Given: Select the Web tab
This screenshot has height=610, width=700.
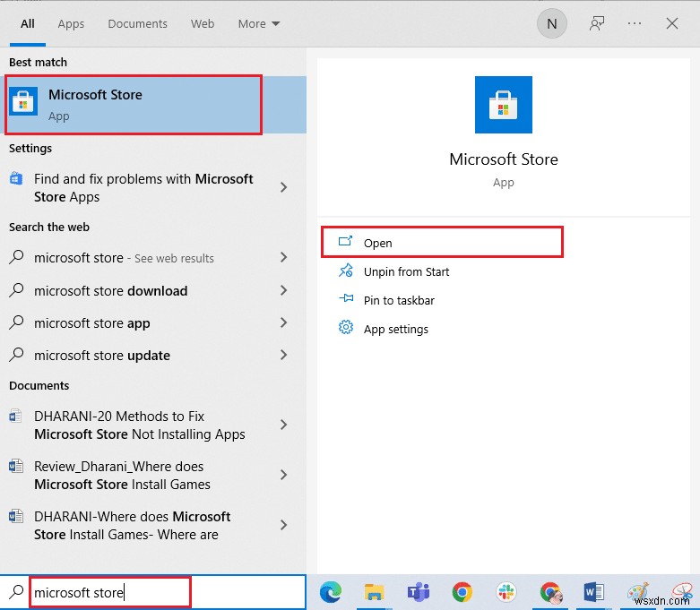Looking at the screenshot, I should pos(203,24).
